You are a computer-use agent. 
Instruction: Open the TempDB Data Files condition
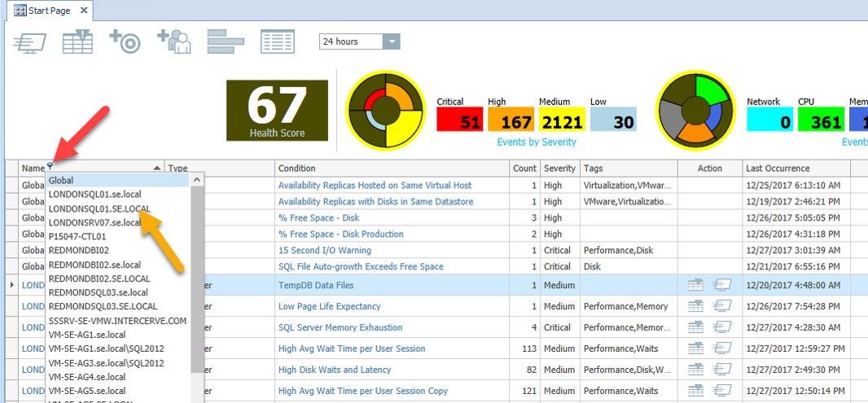click(316, 285)
